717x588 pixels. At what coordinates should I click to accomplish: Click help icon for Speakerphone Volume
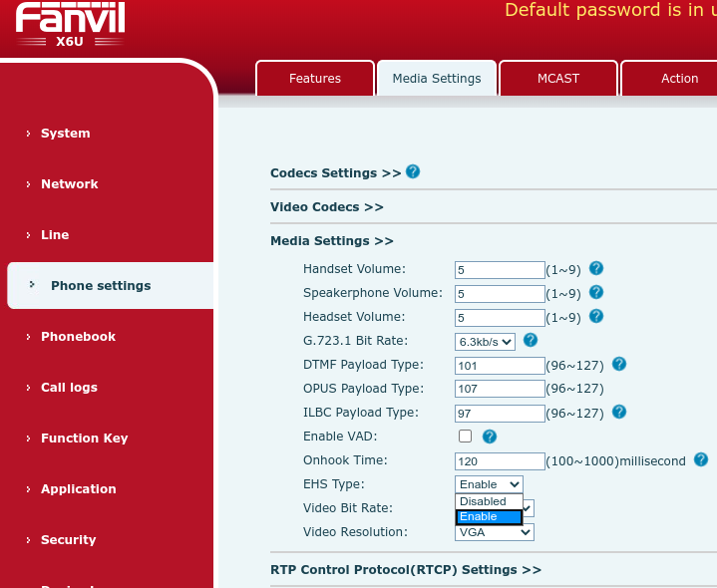click(595, 292)
